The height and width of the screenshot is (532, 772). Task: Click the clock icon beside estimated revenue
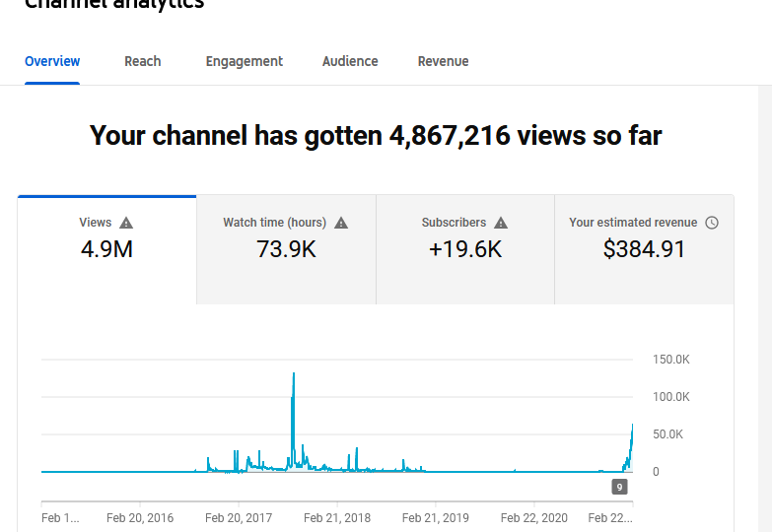[x=712, y=223]
